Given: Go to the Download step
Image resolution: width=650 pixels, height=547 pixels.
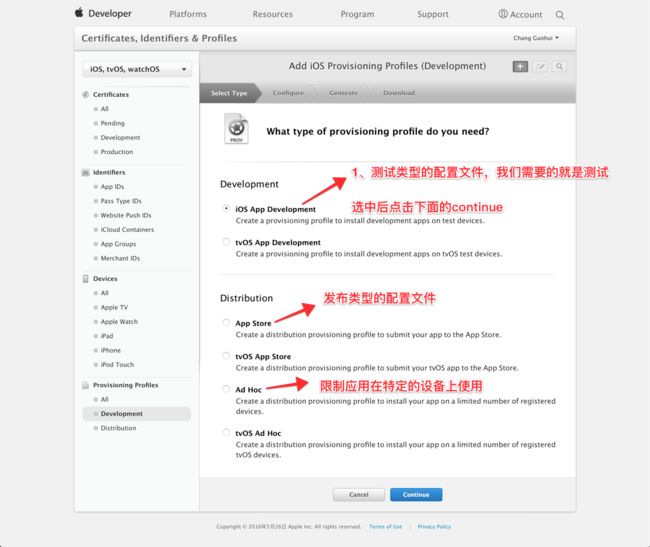Looking at the screenshot, I should (x=399, y=93).
